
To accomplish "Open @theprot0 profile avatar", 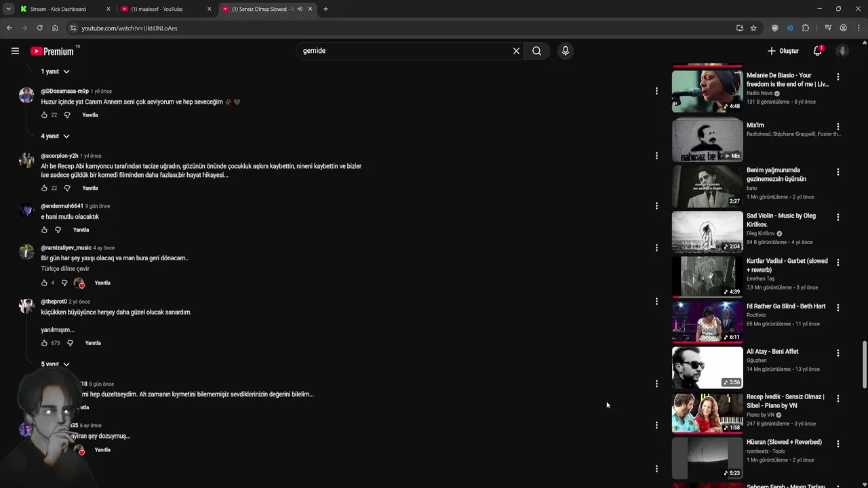I will 26,306.
